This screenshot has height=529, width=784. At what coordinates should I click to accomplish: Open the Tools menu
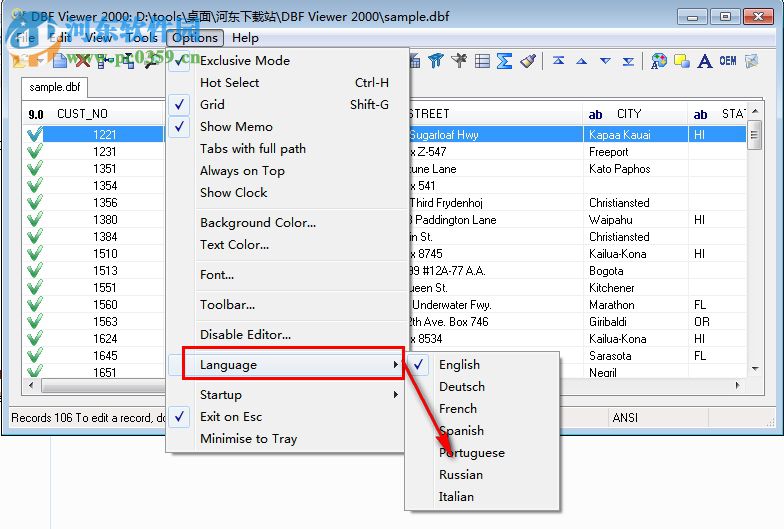pyautogui.click(x=142, y=38)
